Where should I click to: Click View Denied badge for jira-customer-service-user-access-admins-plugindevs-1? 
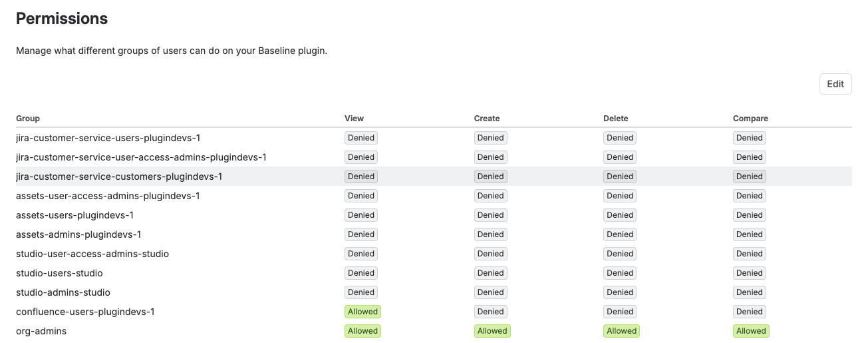point(361,157)
